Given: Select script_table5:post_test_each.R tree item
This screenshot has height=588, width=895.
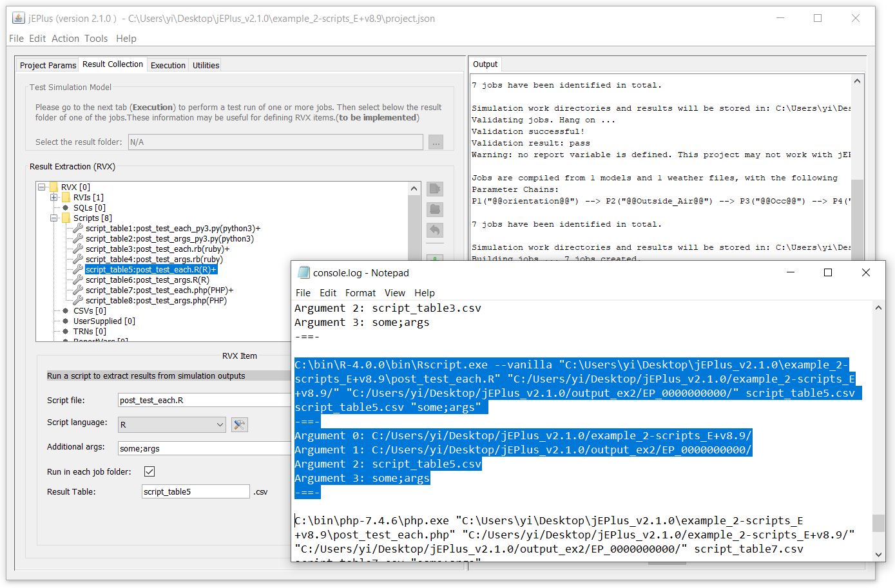Looking at the screenshot, I should pyautogui.click(x=151, y=270).
